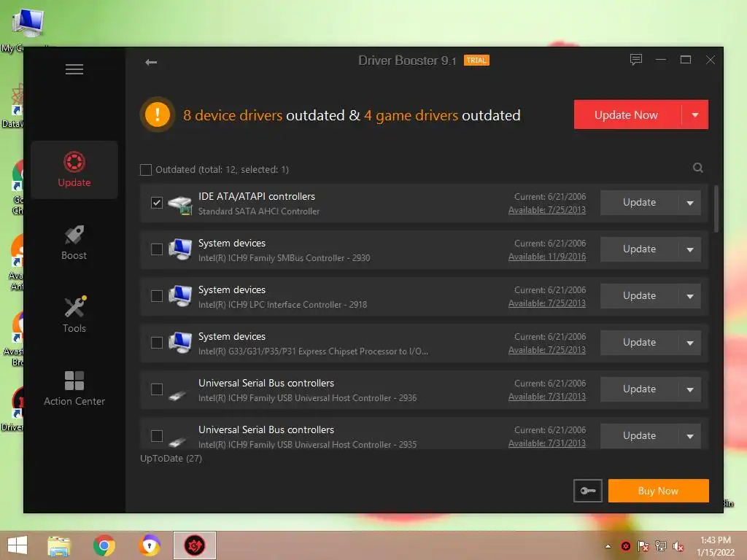Click the red Update Now button

(627, 114)
